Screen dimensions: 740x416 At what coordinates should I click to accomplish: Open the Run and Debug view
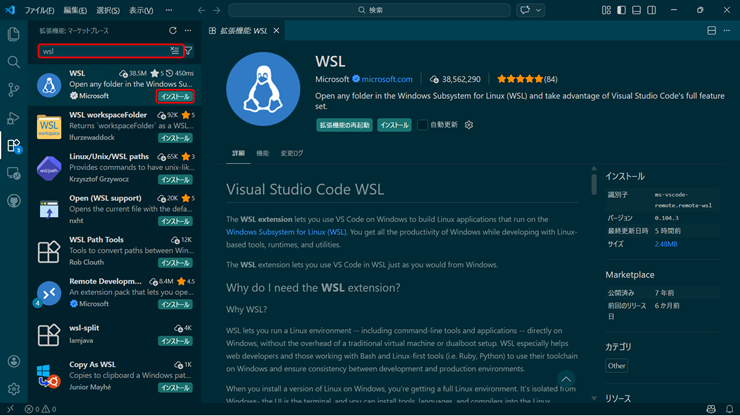14,118
